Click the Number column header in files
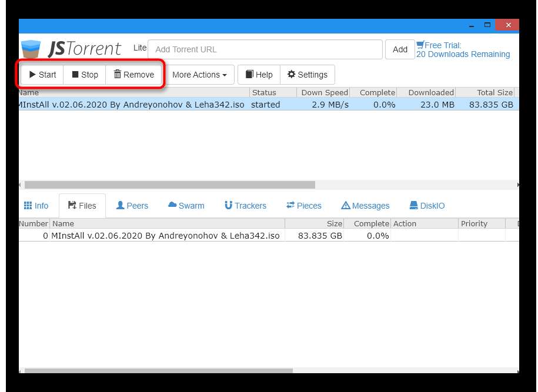This screenshot has height=392, width=538. pos(34,223)
